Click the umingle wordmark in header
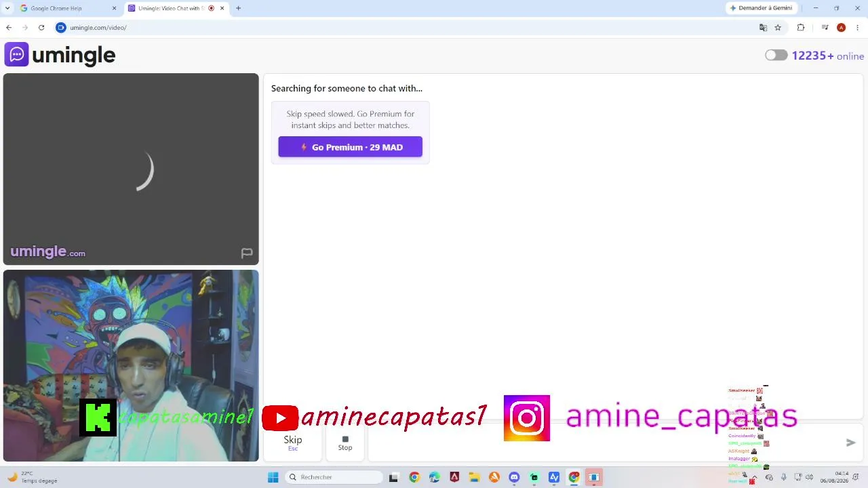This screenshot has height=488, width=868. pyautogui.click(x=74, y=55)
